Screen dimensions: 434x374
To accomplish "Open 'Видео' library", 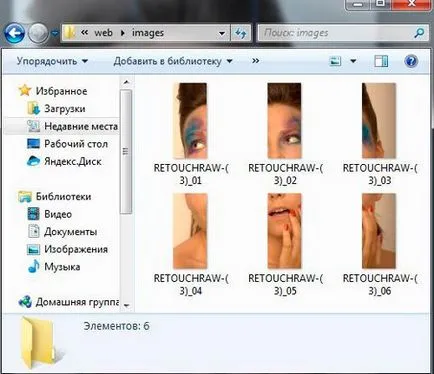I will coord(58,214).
